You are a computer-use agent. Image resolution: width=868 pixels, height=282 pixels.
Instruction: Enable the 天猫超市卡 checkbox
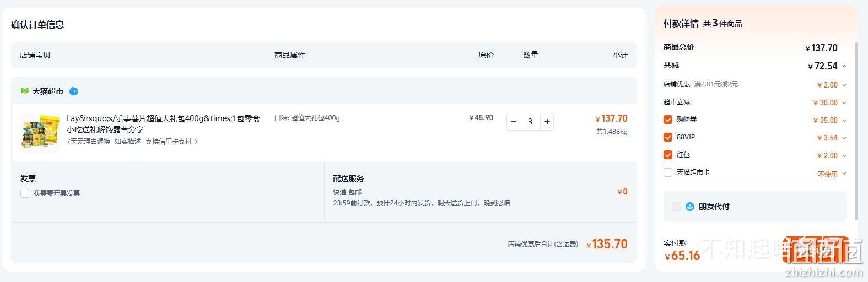tap(668, 172)
